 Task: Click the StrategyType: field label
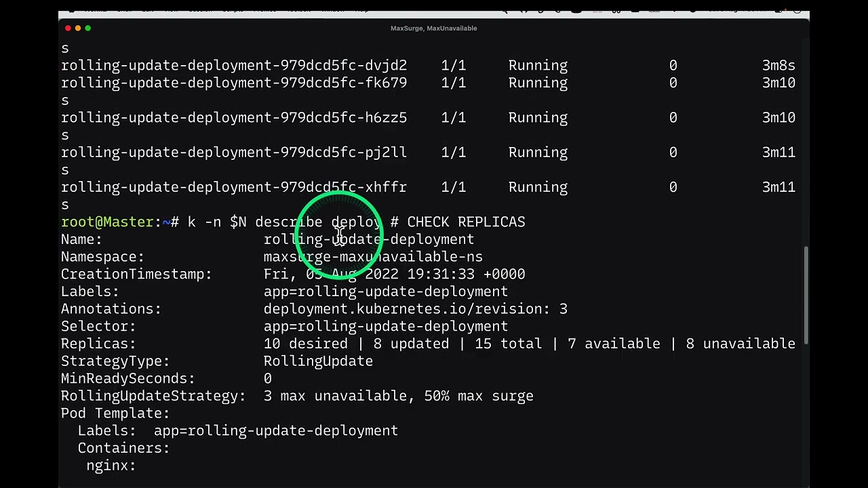(115, 361)
